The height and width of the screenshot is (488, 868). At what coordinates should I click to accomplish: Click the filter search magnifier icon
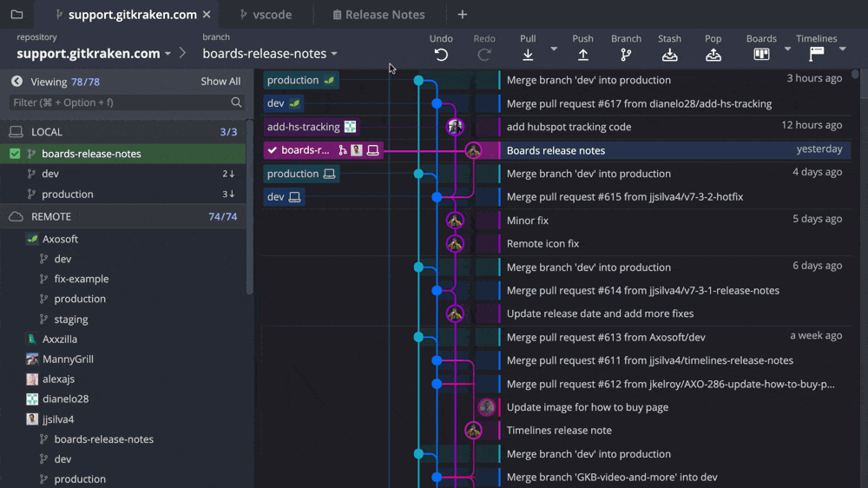[236, 102]
